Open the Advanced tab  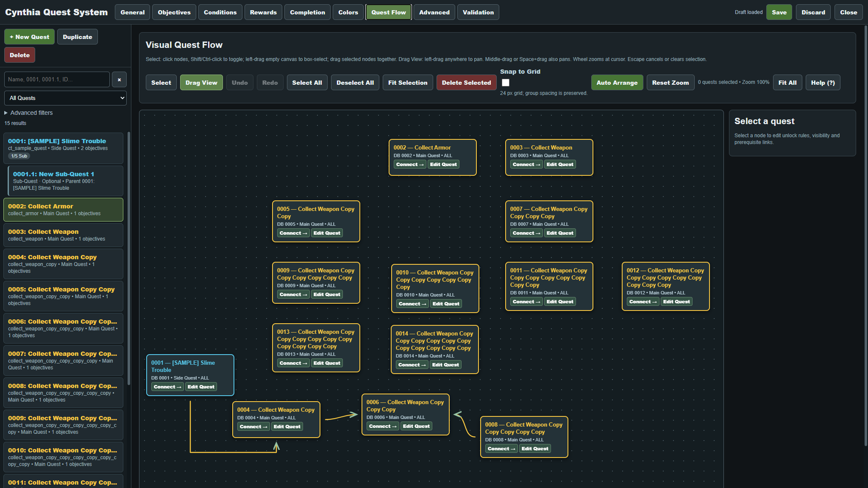pos(434,12)
